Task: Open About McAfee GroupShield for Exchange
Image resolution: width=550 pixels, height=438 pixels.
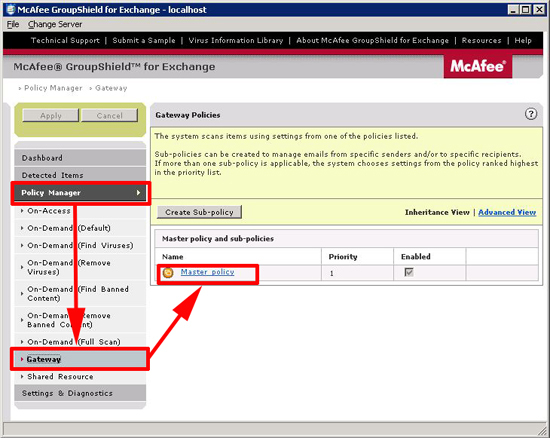Action: coord(373,40)
